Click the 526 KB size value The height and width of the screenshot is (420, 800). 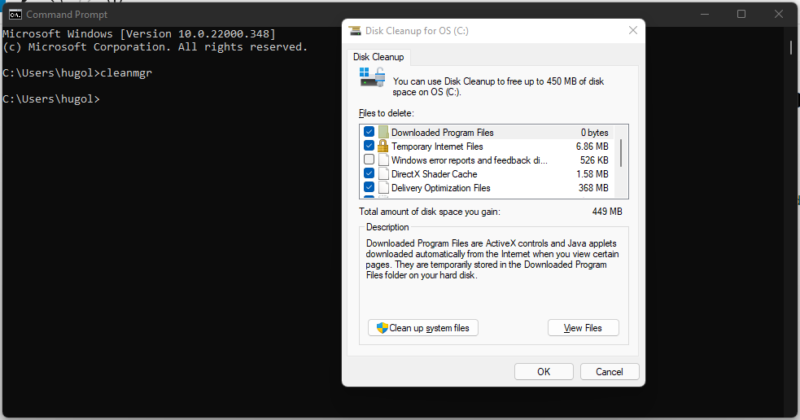[x=594, y=160]
